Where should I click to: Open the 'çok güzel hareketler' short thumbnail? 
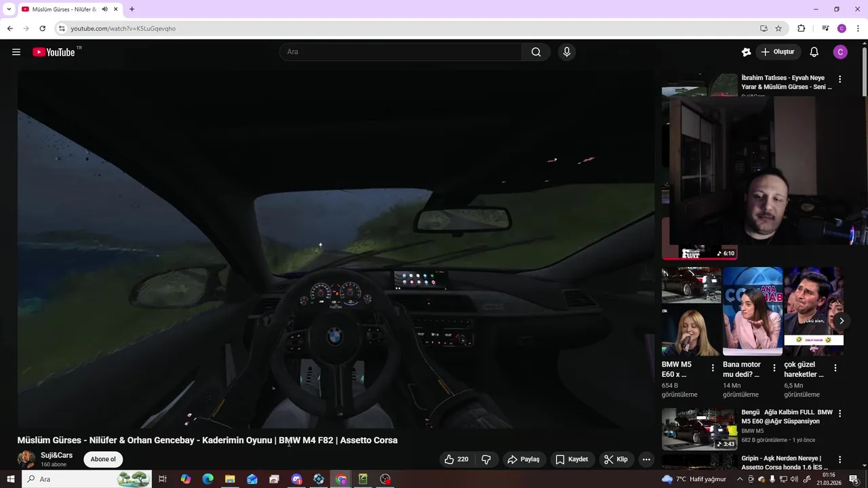point(814,311)
